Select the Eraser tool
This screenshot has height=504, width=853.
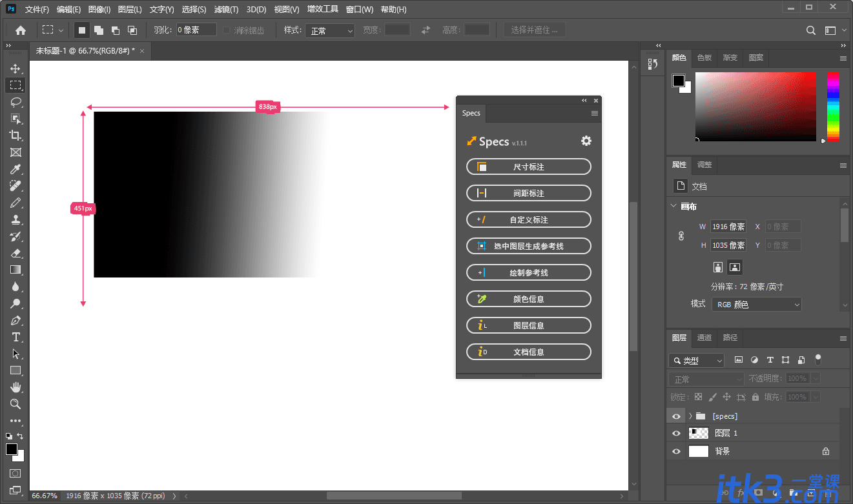pos(15,253)
